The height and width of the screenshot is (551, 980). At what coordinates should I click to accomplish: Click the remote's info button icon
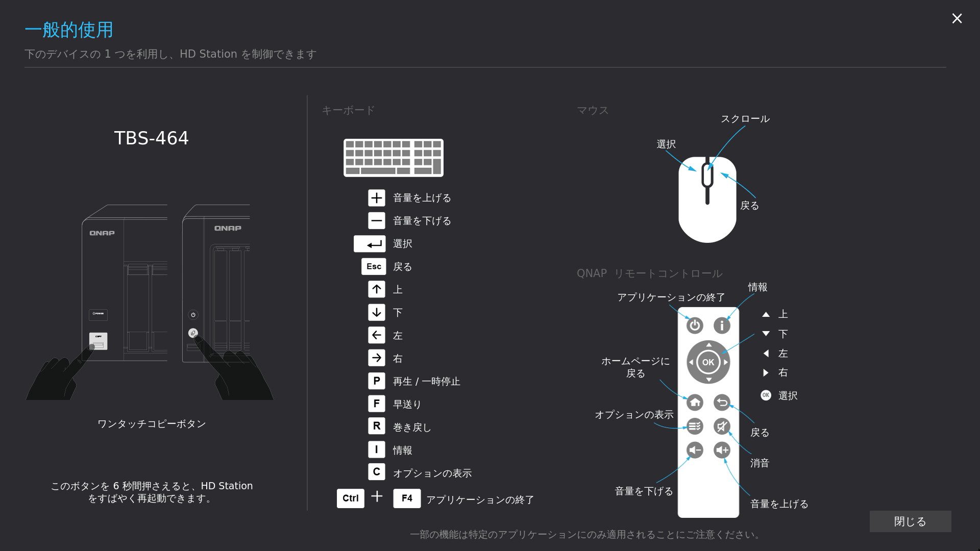722,325
